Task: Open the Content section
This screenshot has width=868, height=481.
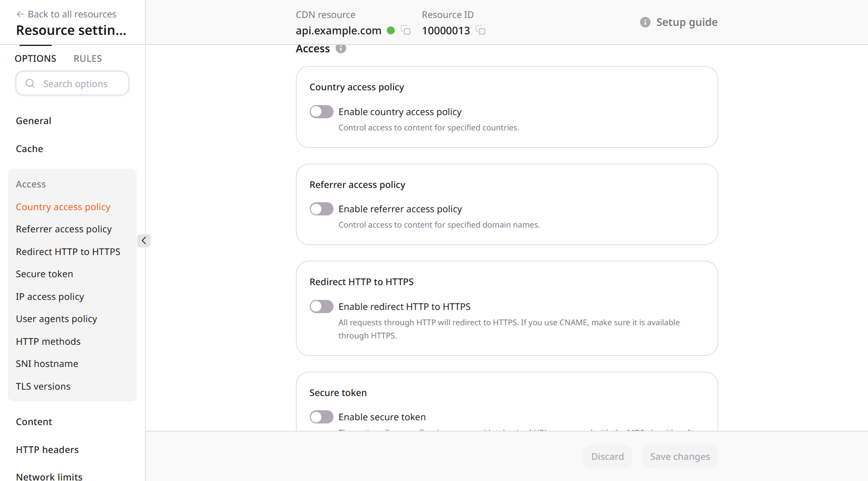Action: pos(34,422)
